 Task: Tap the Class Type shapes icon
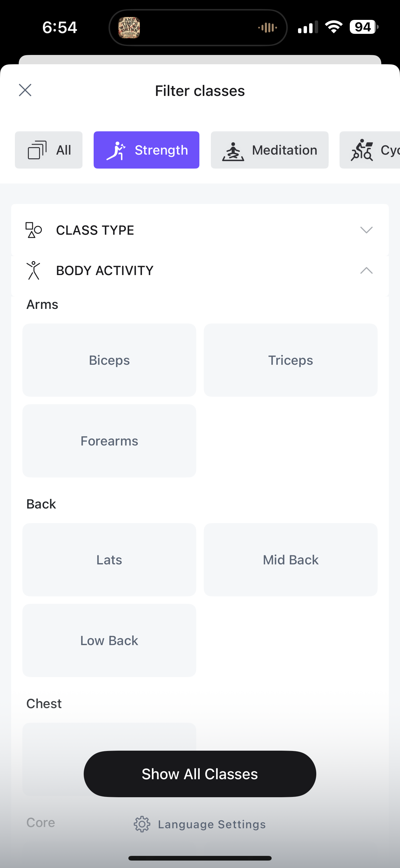click(34, 230)
